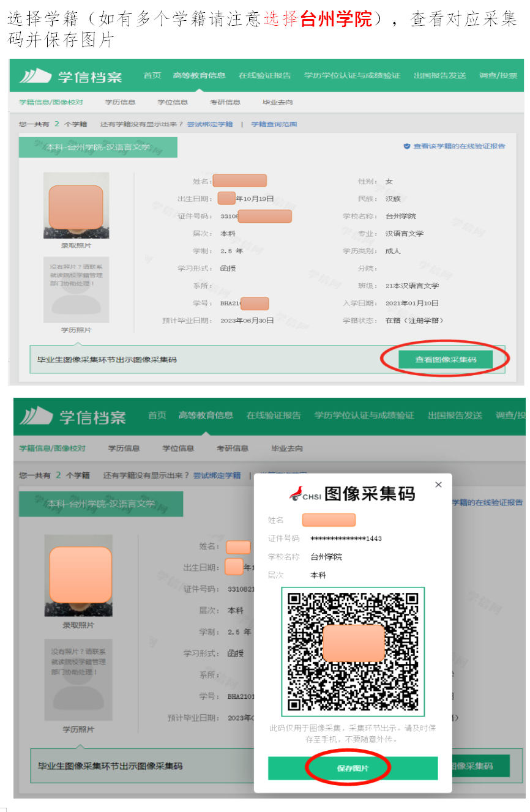Click the 学信档案 logo in the lower screenshot
This screenshot has height=812, width=530.
73,417
